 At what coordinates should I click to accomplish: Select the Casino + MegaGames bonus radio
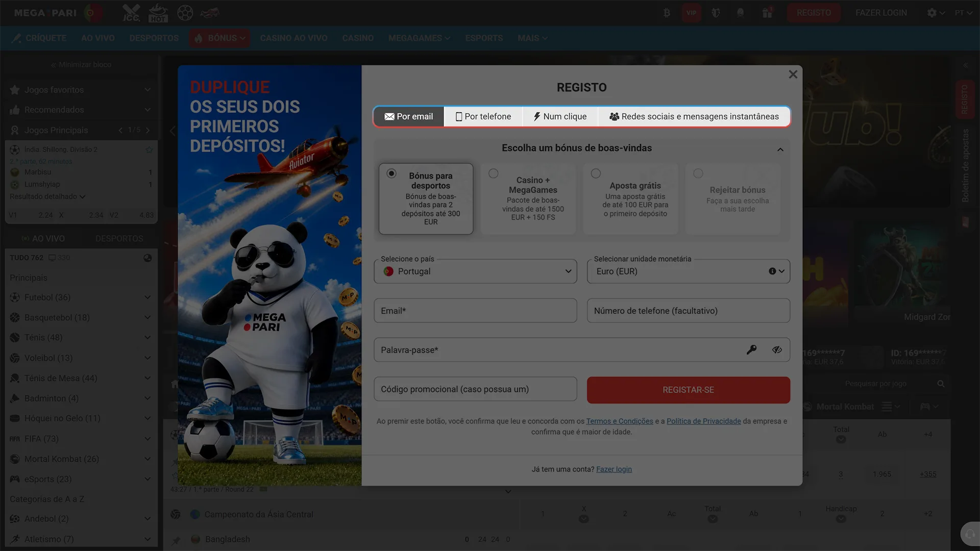(494, 173)
